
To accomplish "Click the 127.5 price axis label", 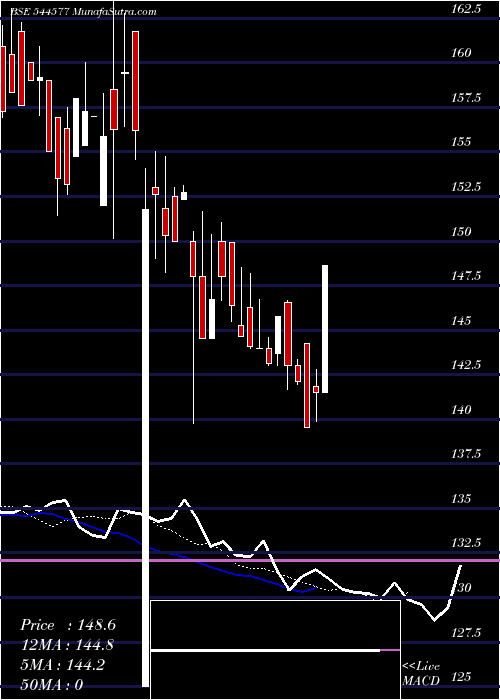I will [x=466, y=632].
